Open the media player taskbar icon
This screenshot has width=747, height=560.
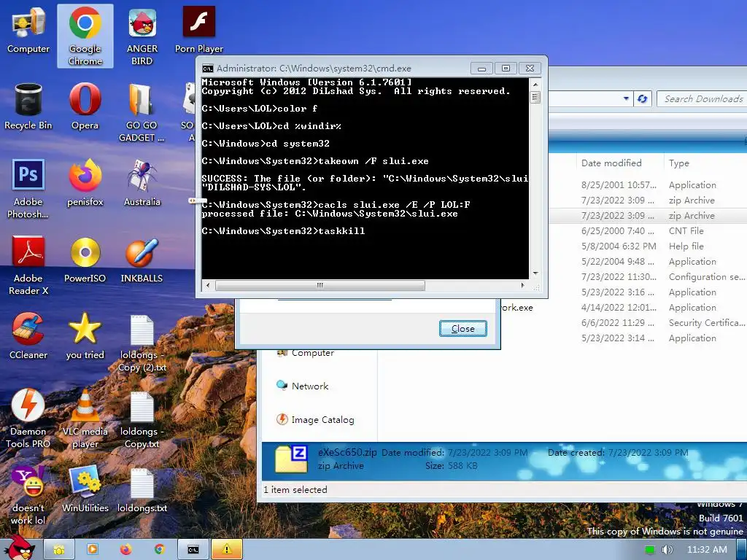pos(93,550)
